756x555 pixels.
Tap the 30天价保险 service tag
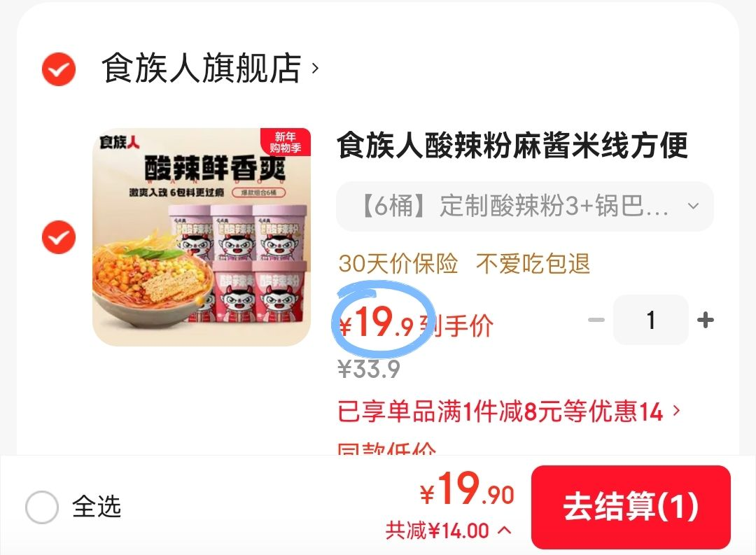[398, 264]
